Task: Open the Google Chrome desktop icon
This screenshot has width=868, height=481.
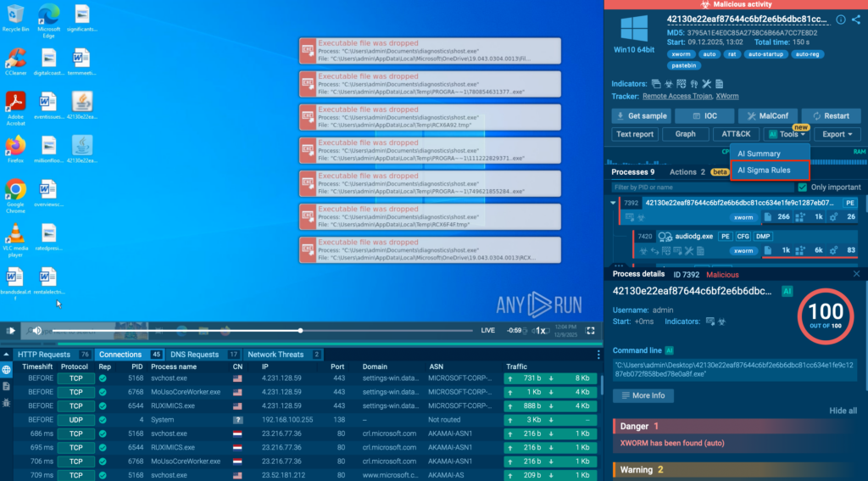Action: click(15, 196)
